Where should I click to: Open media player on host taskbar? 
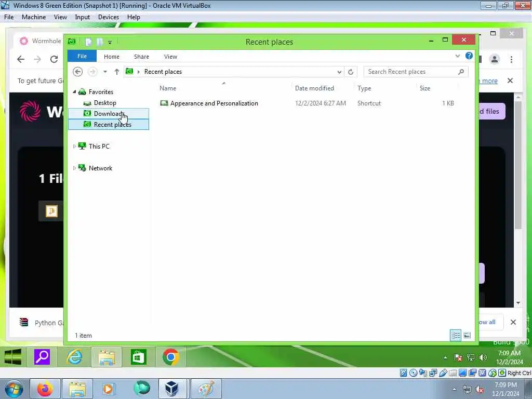point(108,389)
